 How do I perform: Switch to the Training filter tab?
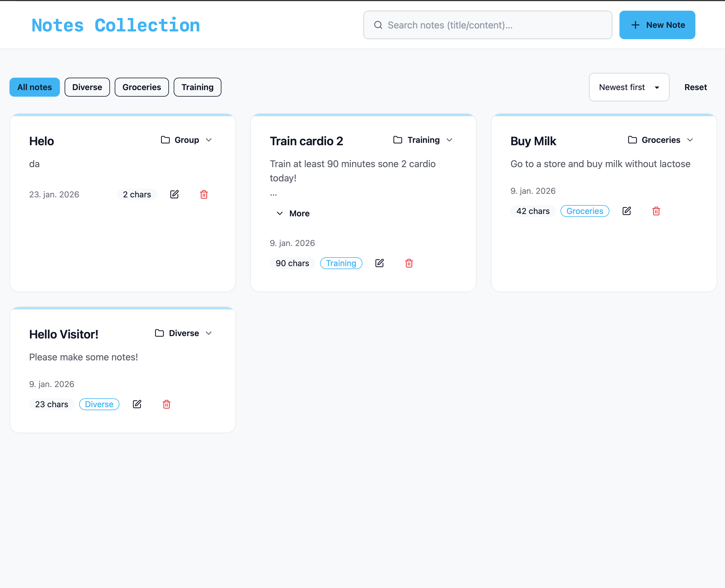[197, 87]
